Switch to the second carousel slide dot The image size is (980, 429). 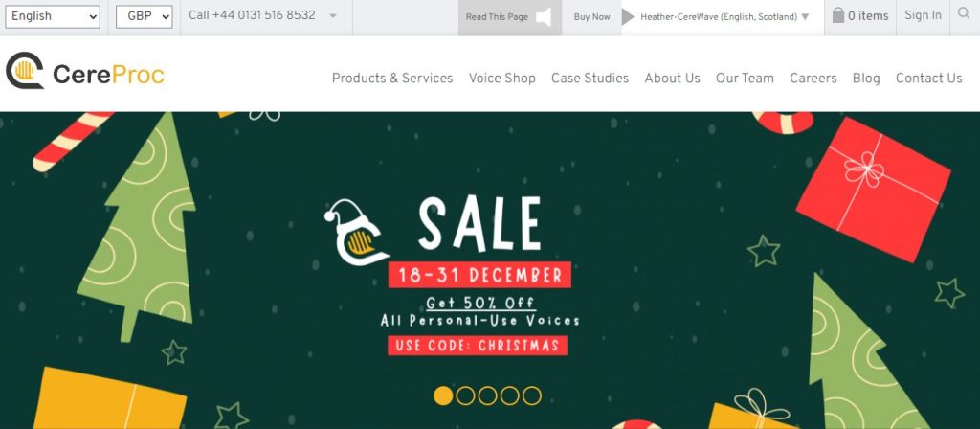[466, 395]
